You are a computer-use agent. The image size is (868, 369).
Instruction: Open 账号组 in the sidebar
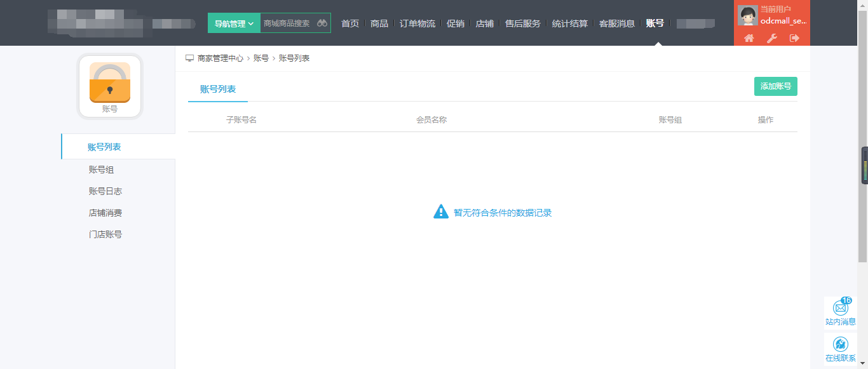click(102, 170)
